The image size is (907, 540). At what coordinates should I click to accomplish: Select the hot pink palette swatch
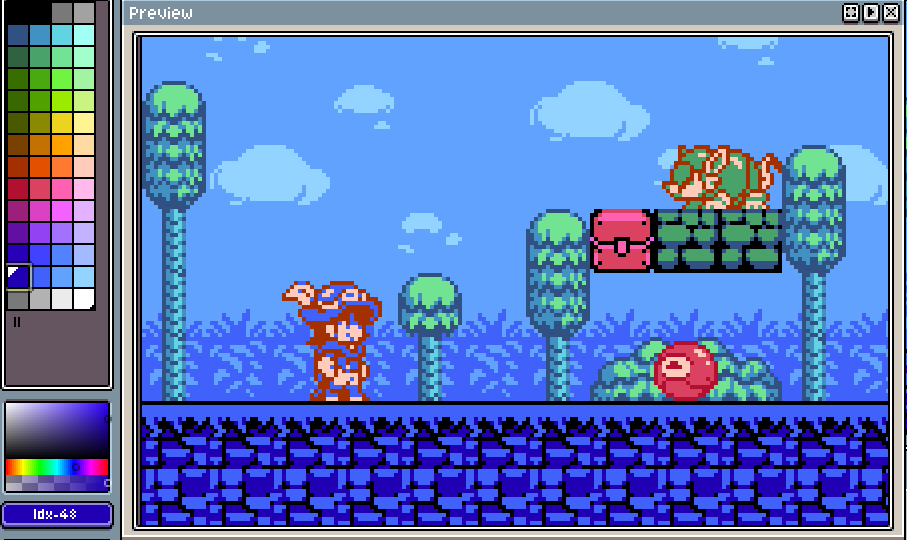tap(62, 189)
